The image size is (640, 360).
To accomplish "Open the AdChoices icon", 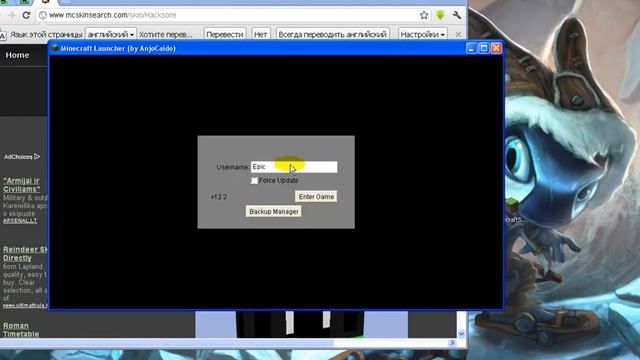I will pyautogui.click(x=37, y=156).
